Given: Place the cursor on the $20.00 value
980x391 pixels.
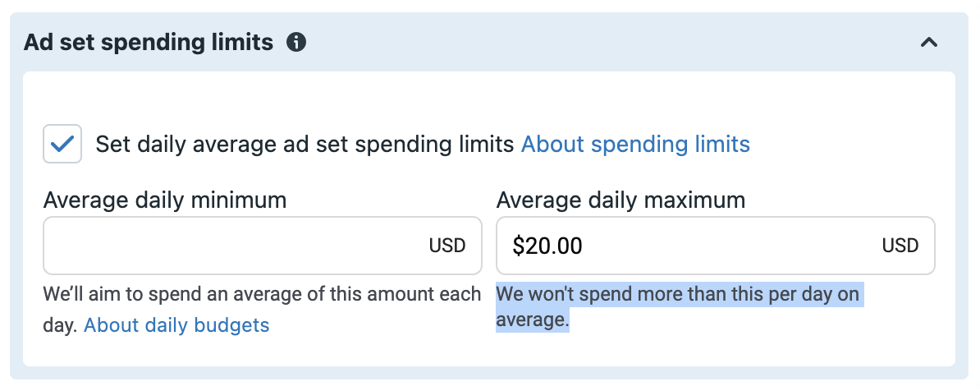Looking at the screenshot, I should pyautogui.click(x=547, y=246).
